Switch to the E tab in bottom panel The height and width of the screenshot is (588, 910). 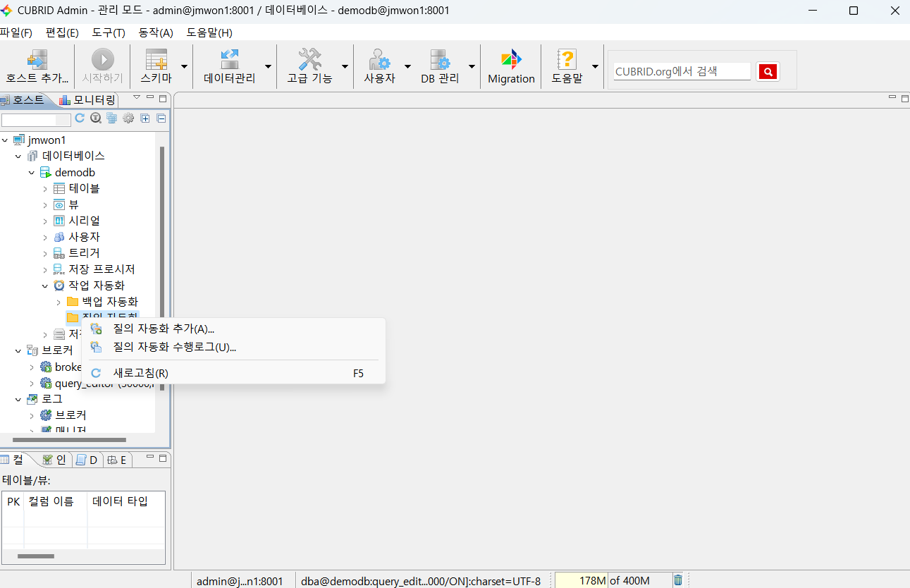(117, 460)
